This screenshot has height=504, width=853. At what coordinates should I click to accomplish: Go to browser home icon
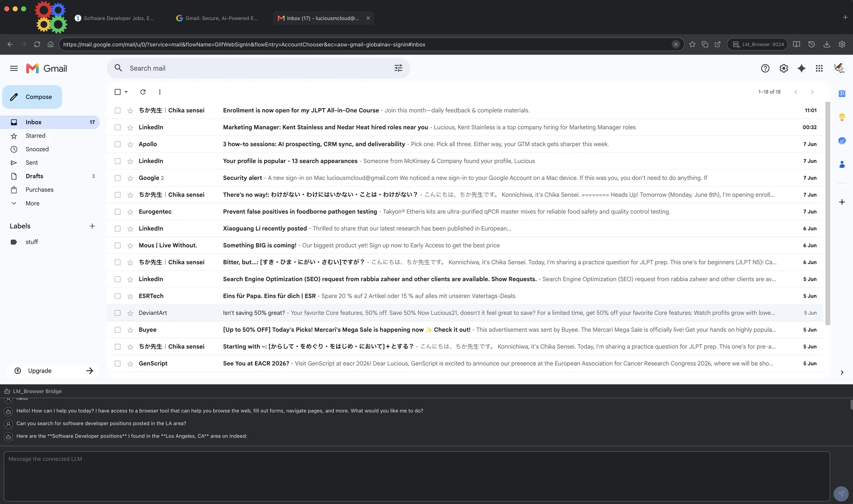(x=50, y=45)
